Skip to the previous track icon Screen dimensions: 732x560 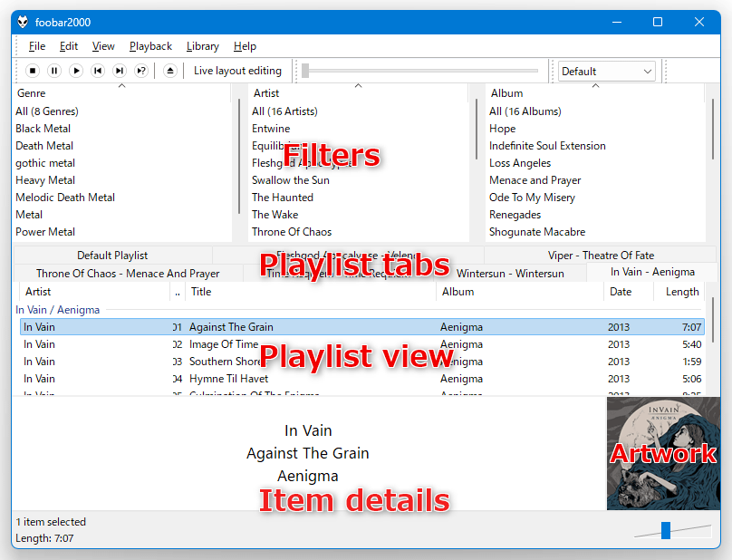click(98, 71)
